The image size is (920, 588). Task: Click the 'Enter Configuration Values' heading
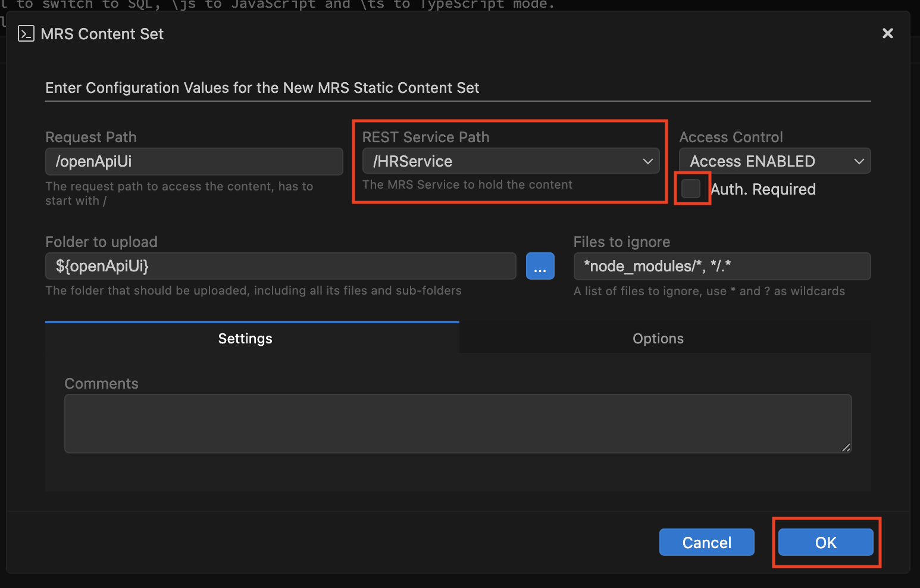262,87
